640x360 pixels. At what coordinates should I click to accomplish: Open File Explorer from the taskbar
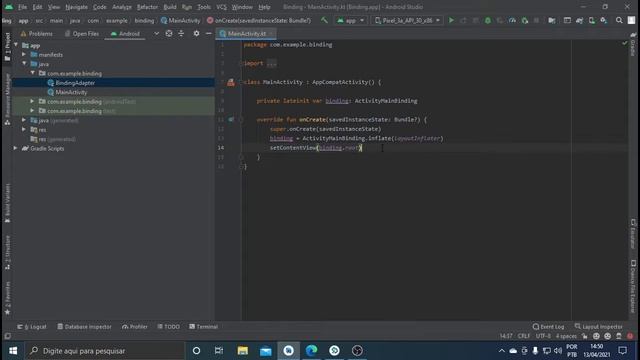coord(243,351)
